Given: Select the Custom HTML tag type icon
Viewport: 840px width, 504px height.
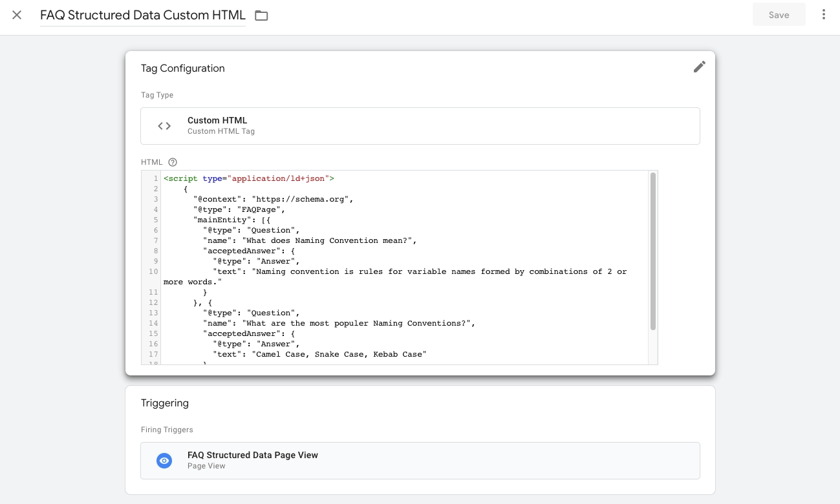Looking at the screenshot, I should click(164, 125).
